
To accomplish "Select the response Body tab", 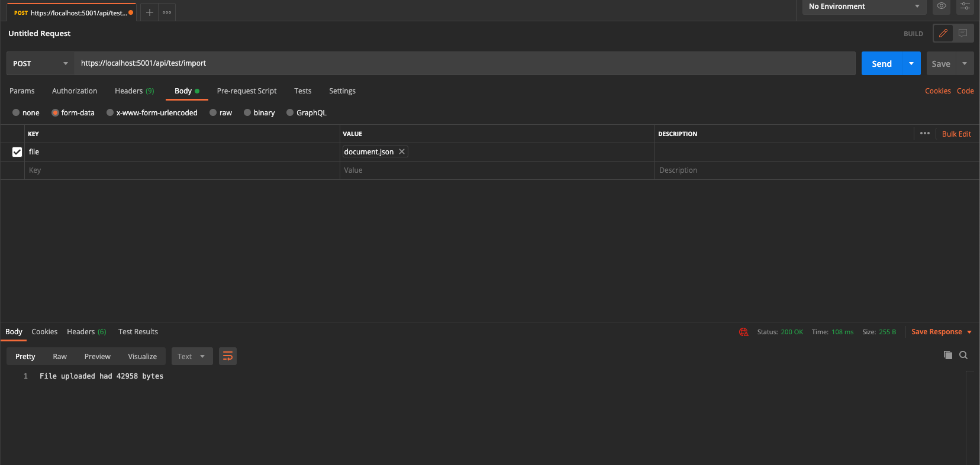I will 14,331.
